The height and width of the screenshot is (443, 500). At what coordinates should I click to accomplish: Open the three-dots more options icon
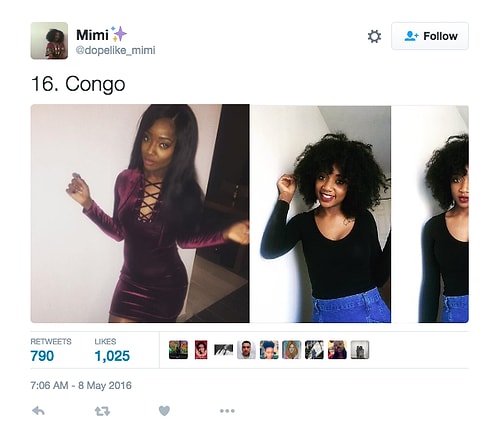click(x=227, y=411)
